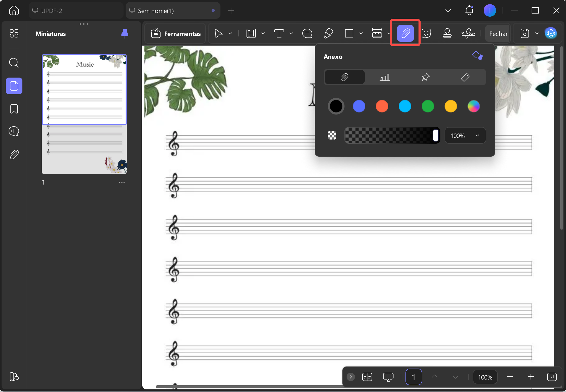
Task: Open the attachments panel in left sidebar
Action: pyautogui.click(x=14, y=154)
